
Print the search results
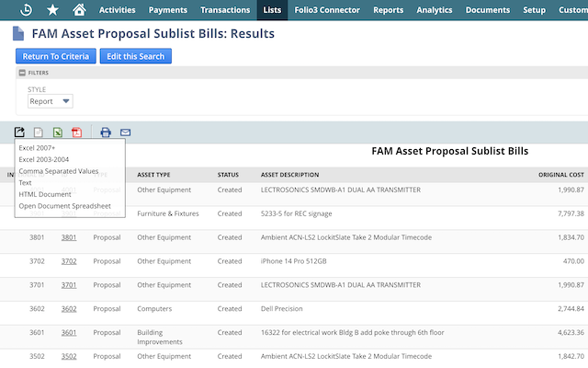pos(106,132)
